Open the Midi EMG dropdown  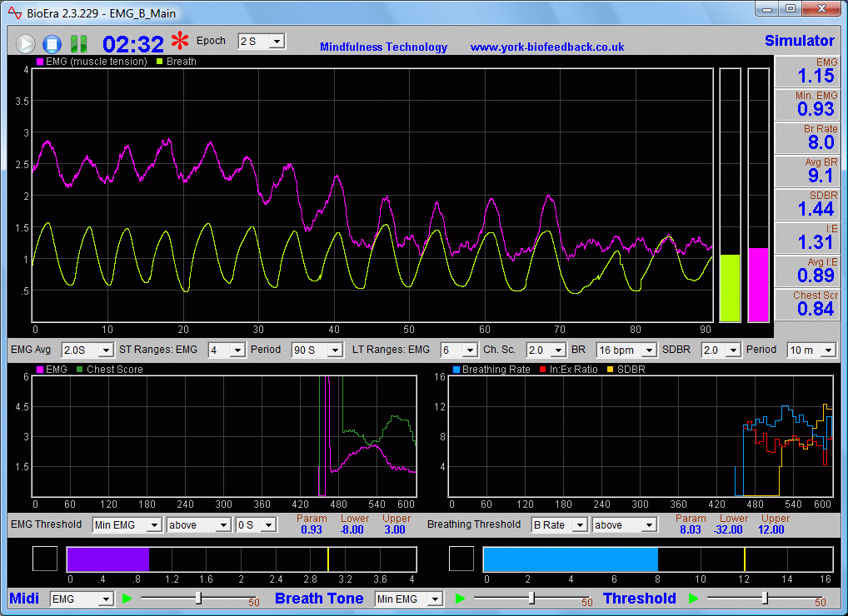82,599
